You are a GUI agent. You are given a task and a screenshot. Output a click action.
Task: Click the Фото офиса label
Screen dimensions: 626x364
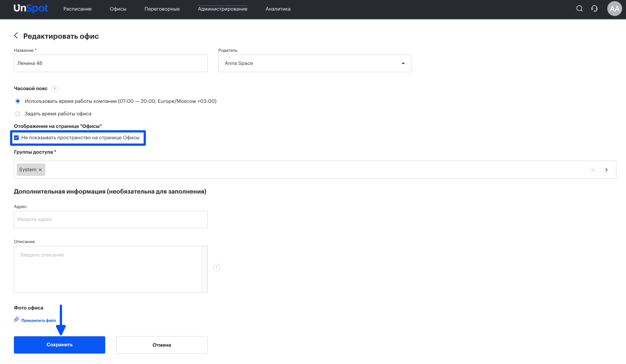pyautogui.click(x=29, y=308)
